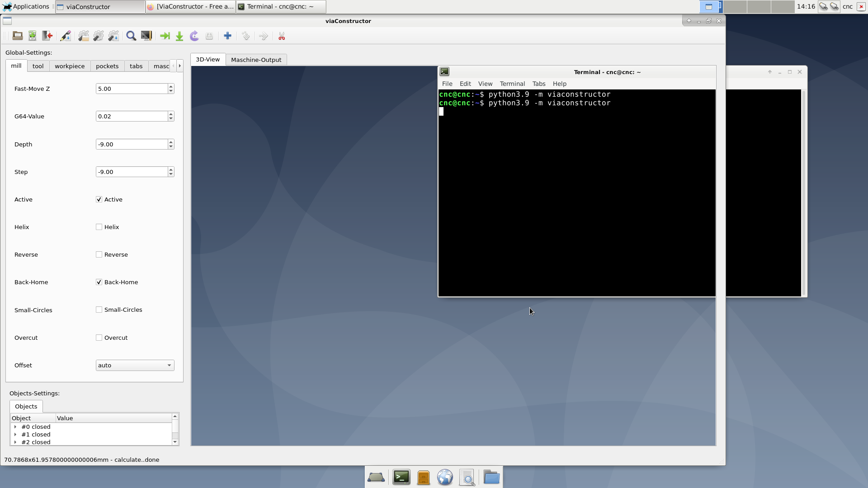The width and height of the screenshot is (868, 488).
Task: Click the gear with blue arrow save-setup icon
Action: 113,36
